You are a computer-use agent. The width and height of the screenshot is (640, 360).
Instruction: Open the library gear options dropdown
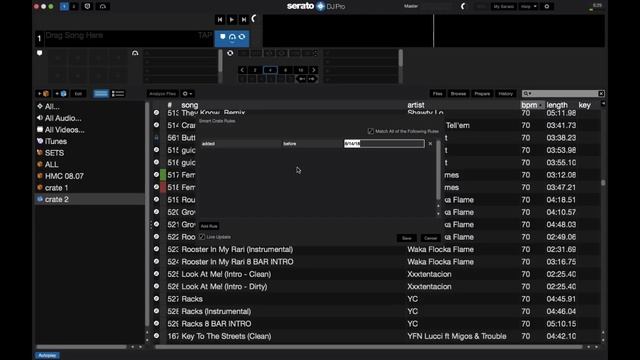[187, 93]
